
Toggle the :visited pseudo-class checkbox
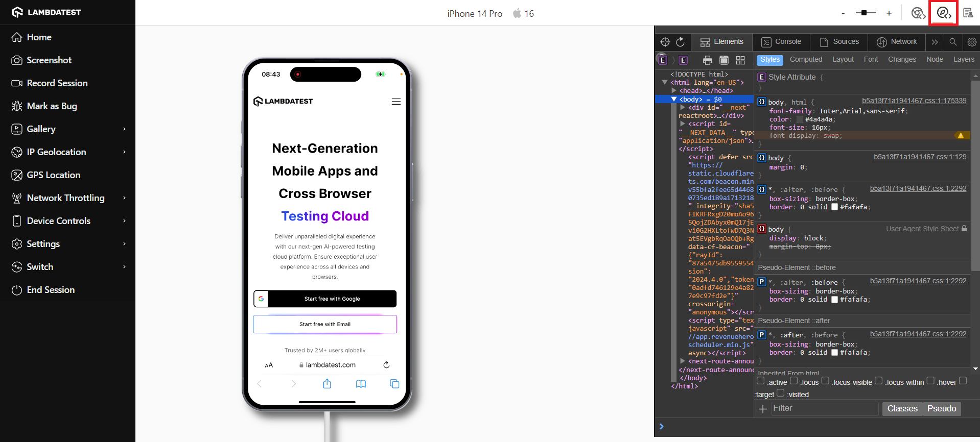click(x=780, y=393)
